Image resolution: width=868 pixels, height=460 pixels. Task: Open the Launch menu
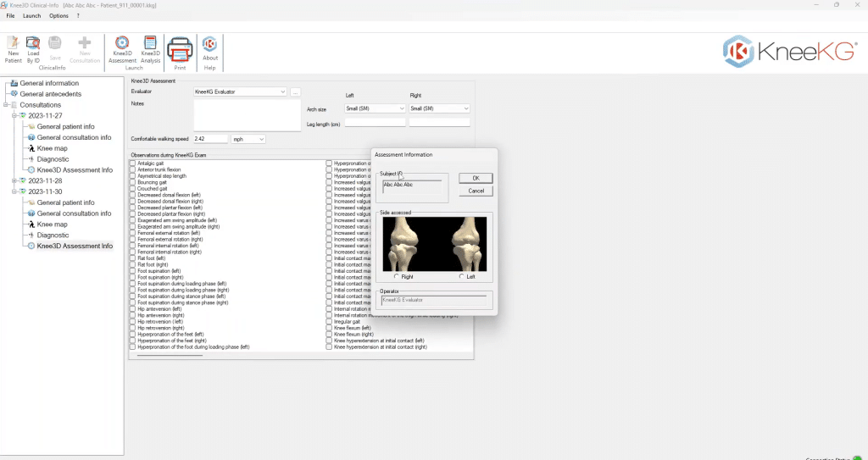pos(32,16)
